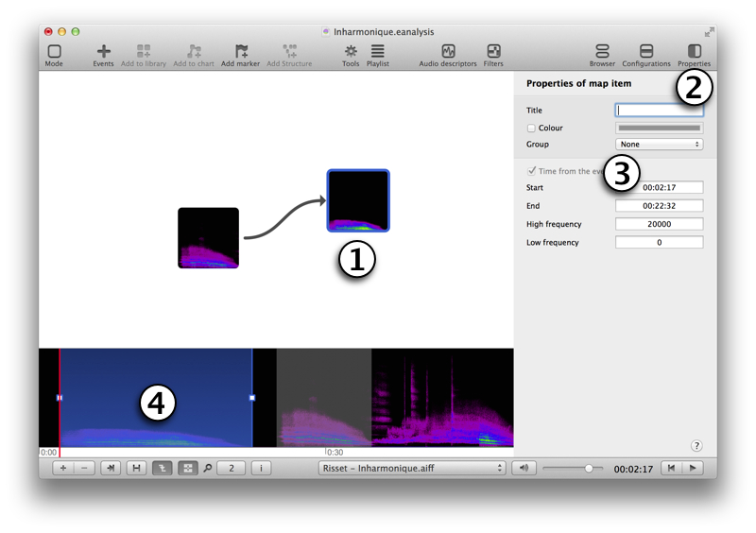Click the Events plus icon

[x=103, y=51]
